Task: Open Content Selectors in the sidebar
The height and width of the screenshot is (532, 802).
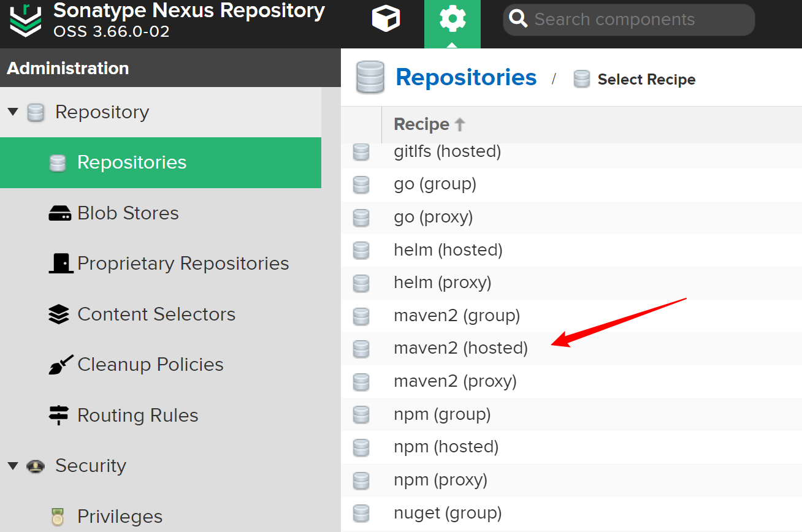Action: click(156, 314)
